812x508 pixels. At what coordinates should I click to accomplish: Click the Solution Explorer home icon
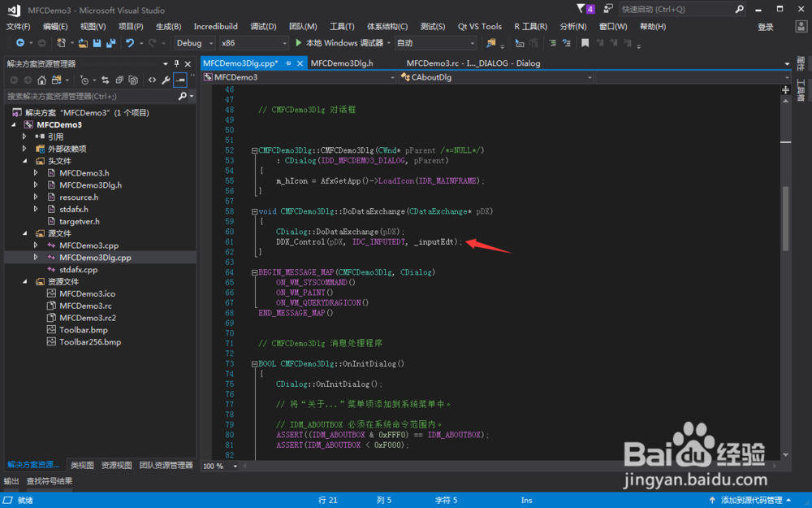pos(42,80)
